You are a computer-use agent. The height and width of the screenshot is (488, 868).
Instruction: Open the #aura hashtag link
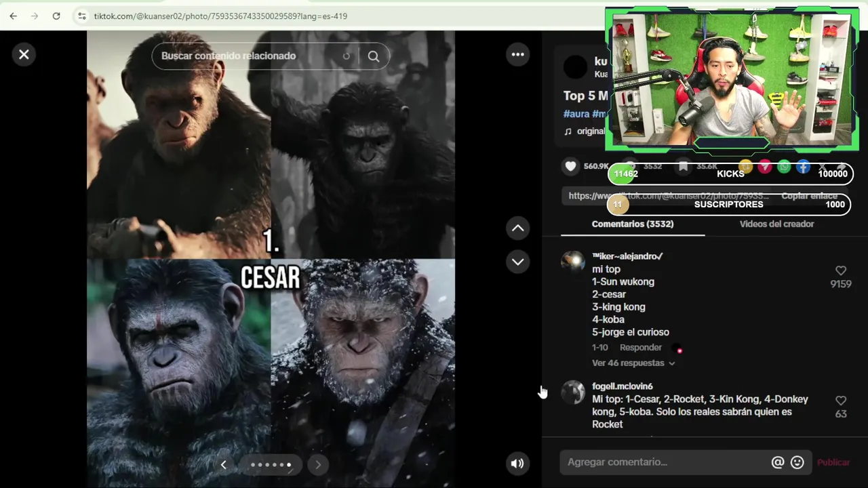coord(576,114)
